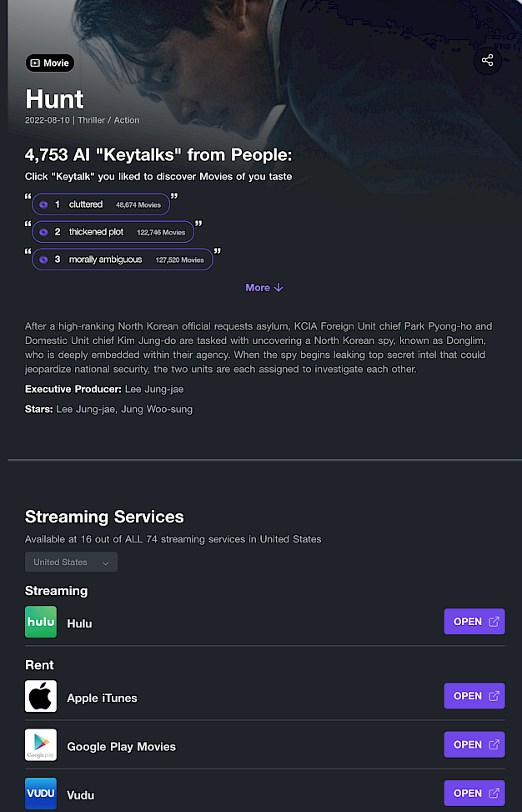Open Hulu streaming link

click(x=474, y=622)
